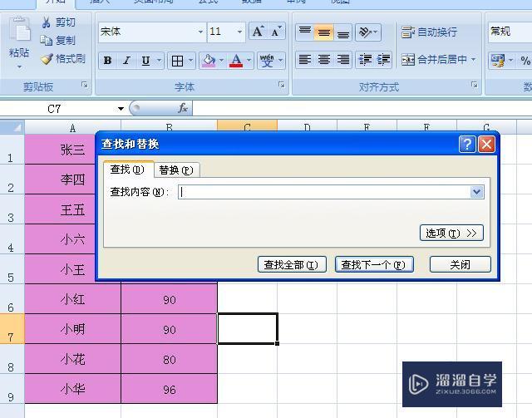Image resolution: width=532 pixels, height=418 pixels.
Task: Align text left
Action: 305,60
